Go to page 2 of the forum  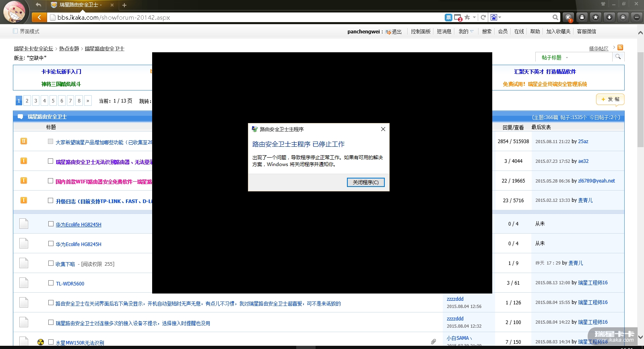(27, 101)
